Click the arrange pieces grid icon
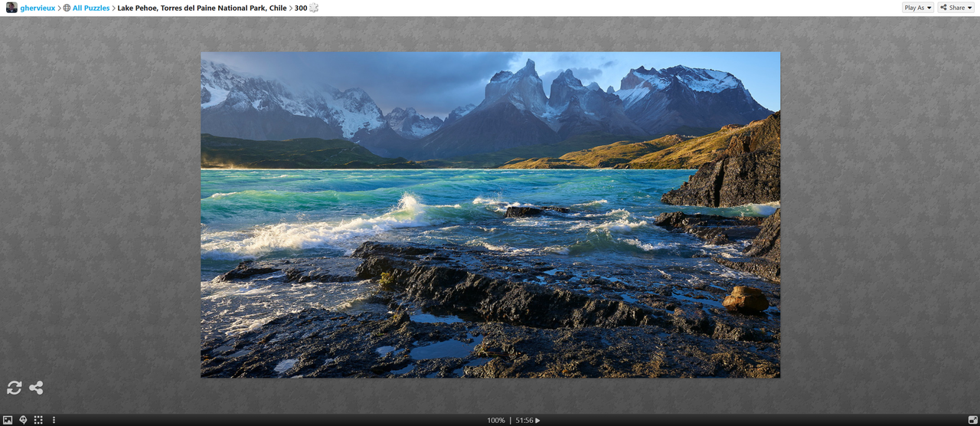 click(38, 420)
